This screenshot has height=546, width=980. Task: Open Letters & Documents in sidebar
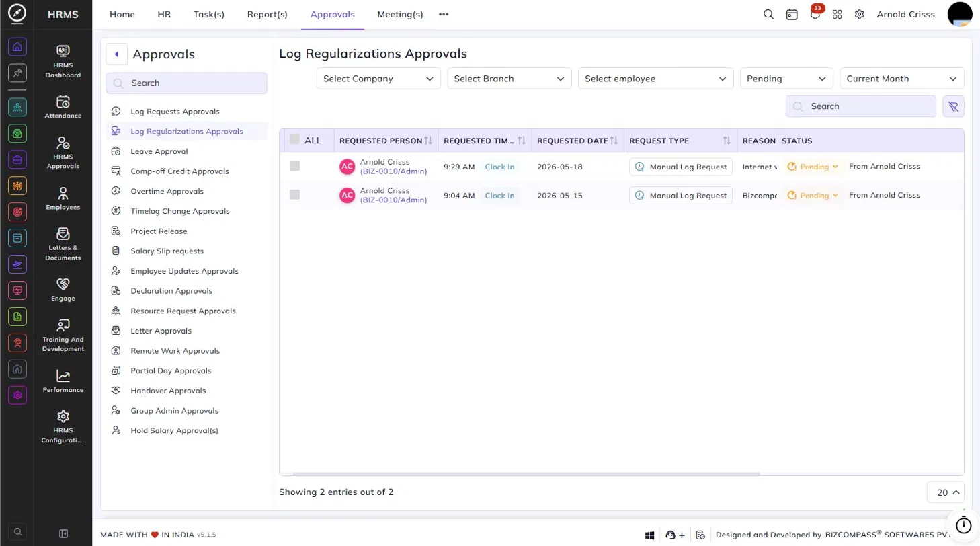(x=63, y=244)
